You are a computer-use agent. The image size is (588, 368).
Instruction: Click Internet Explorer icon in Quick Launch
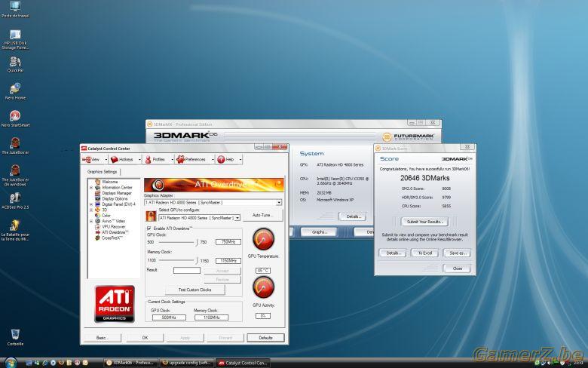[x=44, y=363]
